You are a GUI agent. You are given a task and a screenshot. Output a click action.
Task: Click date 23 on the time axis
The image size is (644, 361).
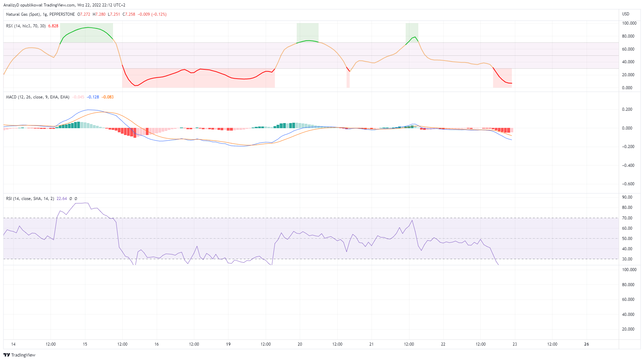point(515,344)
